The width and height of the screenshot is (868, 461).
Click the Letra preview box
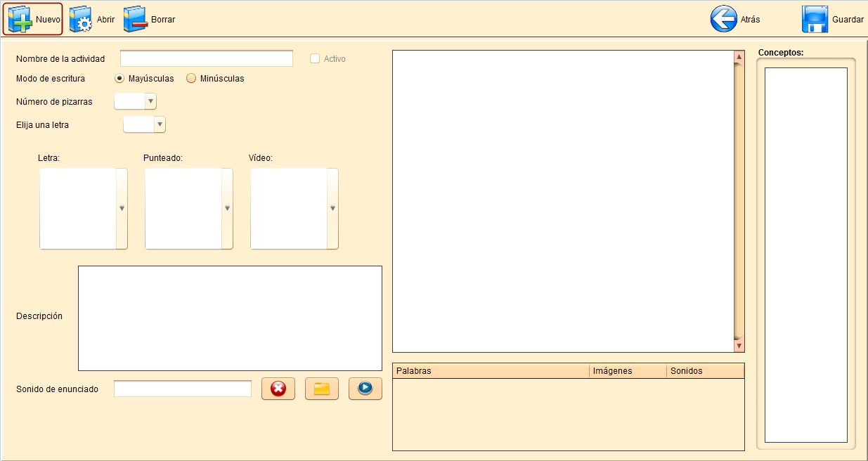(78, 209)
